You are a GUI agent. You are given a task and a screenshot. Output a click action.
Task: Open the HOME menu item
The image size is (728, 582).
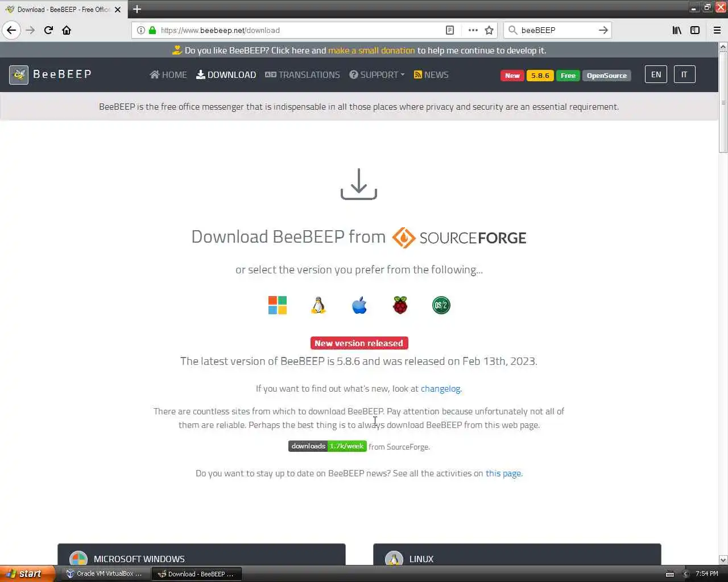tap(168, 74)
